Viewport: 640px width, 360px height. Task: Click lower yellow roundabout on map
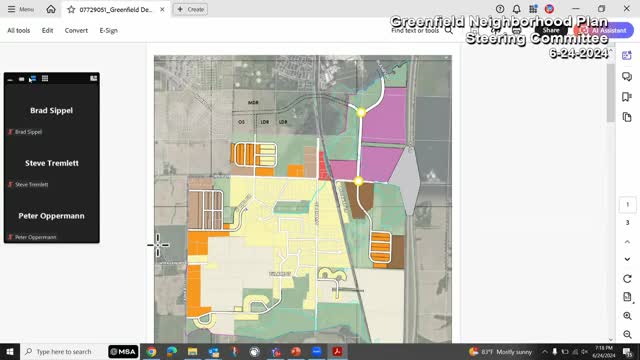(x=358, y=181)
